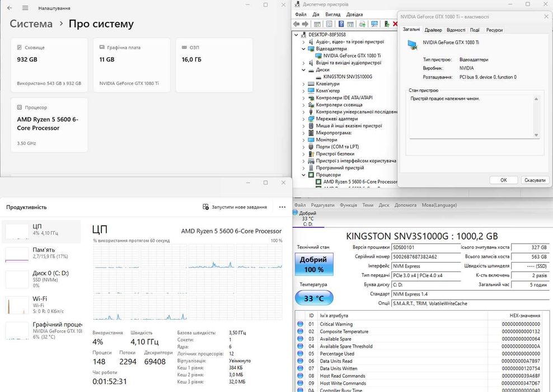
Task: Click the Добрий 100 % health status button
Action: 314,264
